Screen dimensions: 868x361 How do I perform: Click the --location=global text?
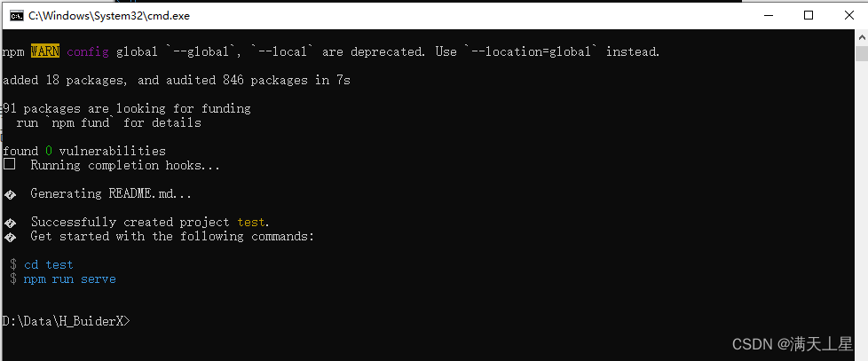[x=532, y=52]
